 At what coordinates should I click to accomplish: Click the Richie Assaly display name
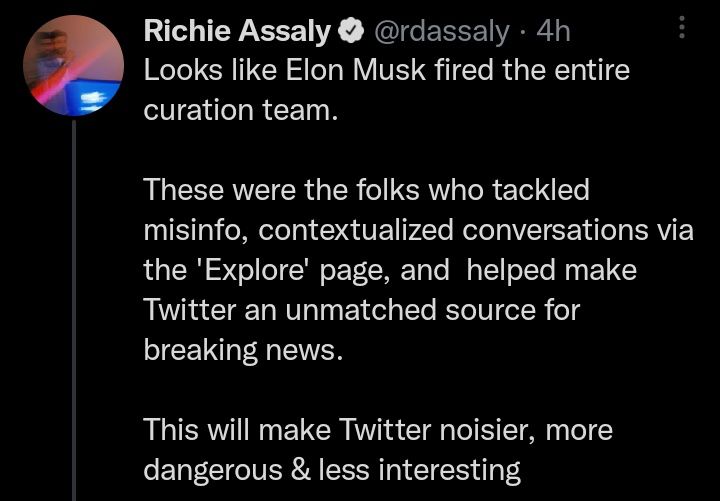tap(238, 32)
